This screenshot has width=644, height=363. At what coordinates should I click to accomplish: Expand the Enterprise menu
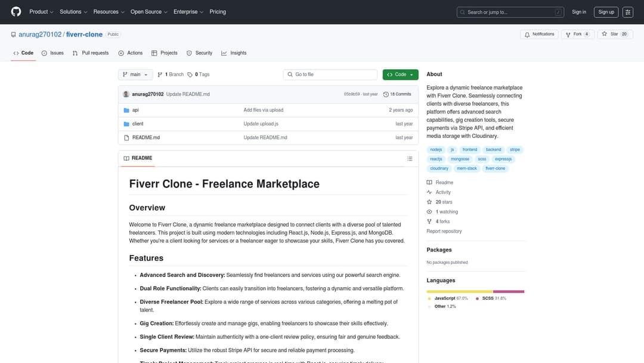tap(188, 12)
